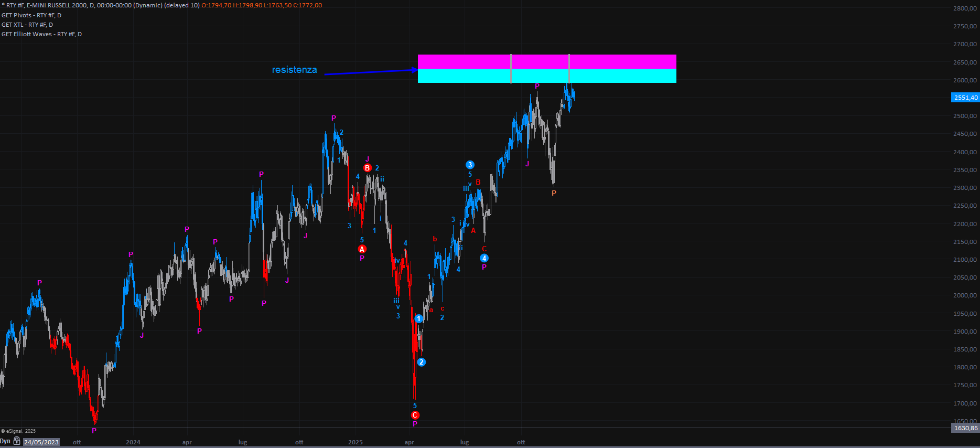Click the time-axis lock icon beside Dyn
Viewport: 980px width, 448px height.
(17, 441)
